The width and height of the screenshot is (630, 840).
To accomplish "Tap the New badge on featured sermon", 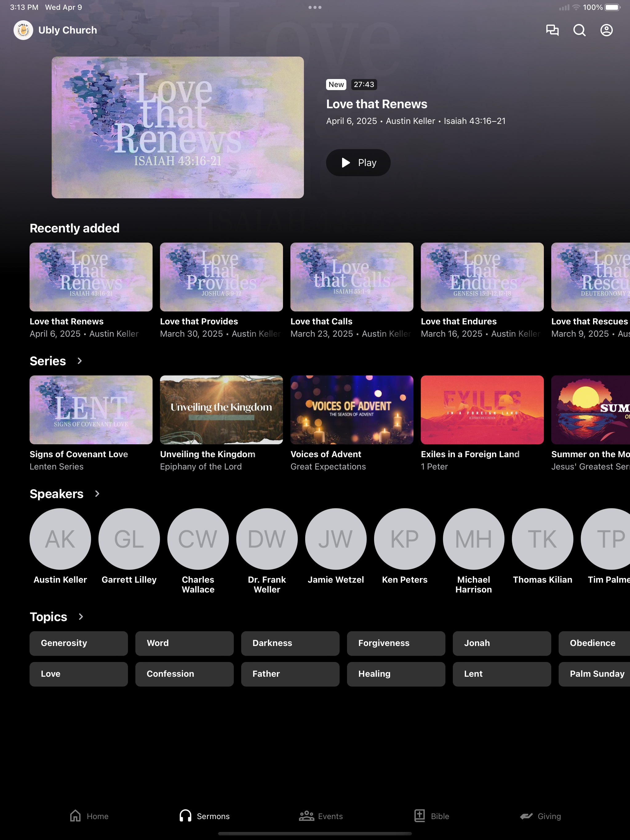I will tap(336, 84).
